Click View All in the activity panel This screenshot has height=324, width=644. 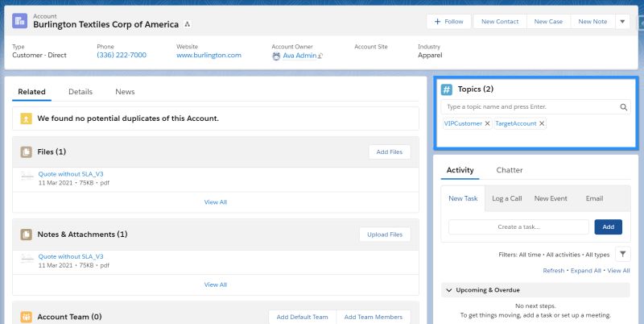[x=618, y=271]
